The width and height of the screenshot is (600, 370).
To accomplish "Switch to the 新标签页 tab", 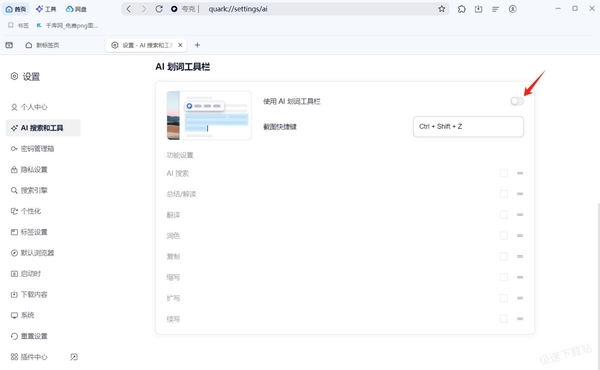I will pos(43,45).
